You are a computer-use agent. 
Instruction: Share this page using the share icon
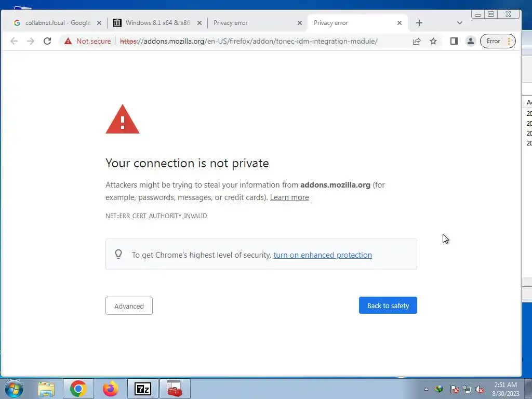[x=417, y=41]
